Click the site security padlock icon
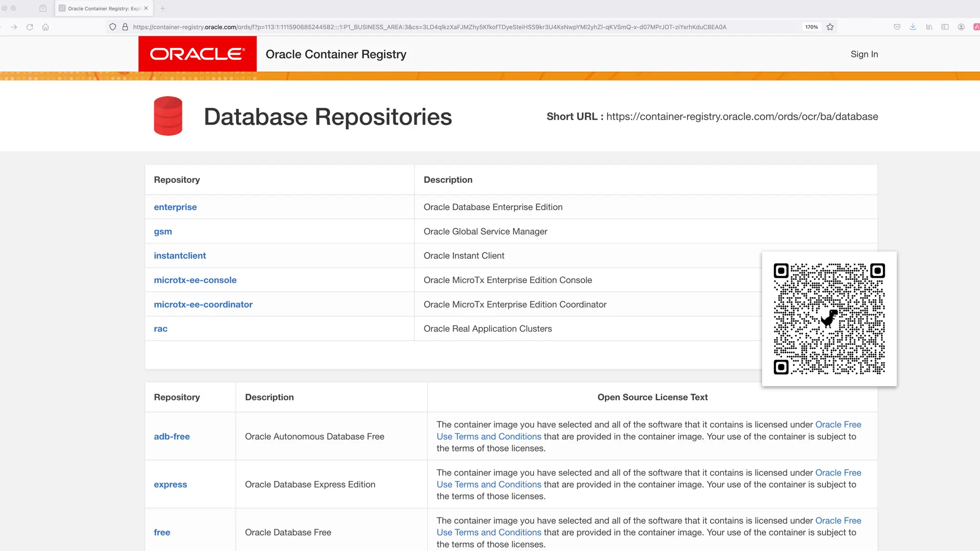Viewport: 980px width, 551px height. tap(125, 27)
